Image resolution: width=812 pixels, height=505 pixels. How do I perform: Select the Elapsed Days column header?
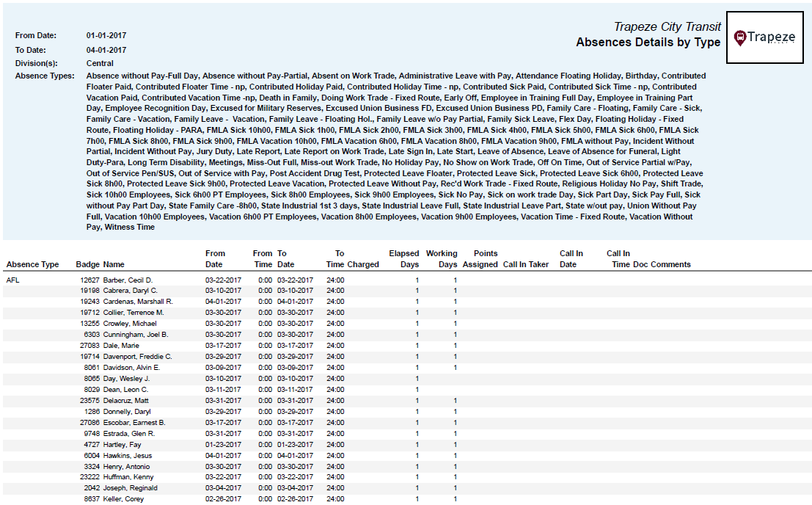(x=403, y=258)
